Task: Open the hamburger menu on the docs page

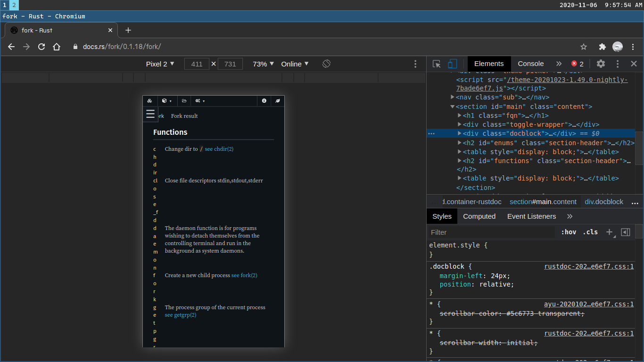Action: coord(150,114)
